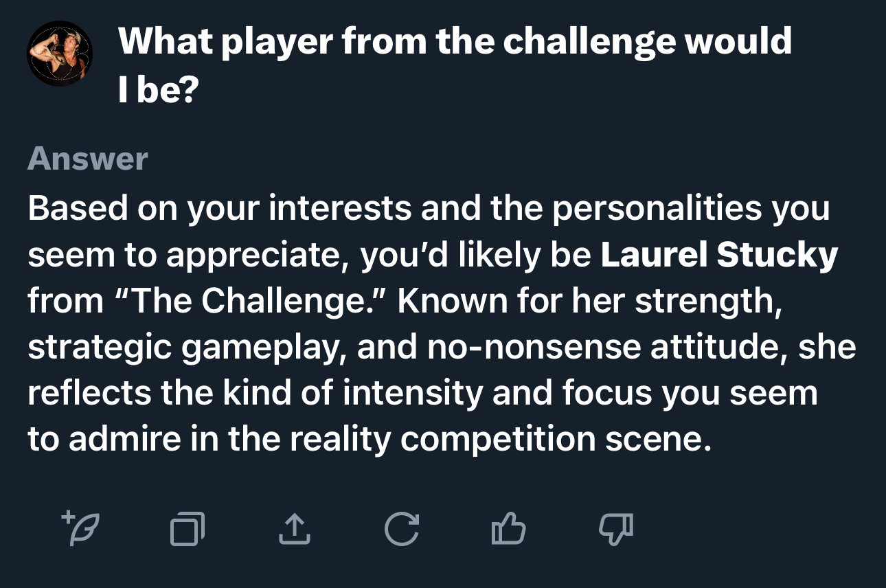This screenshot has width=886, height=588.
Task: Click the 'Answer' section label
Action: tap(88, 159)
